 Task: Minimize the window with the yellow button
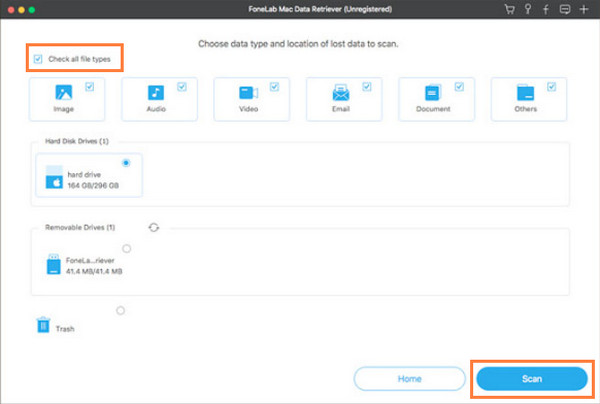coord(21,10)
